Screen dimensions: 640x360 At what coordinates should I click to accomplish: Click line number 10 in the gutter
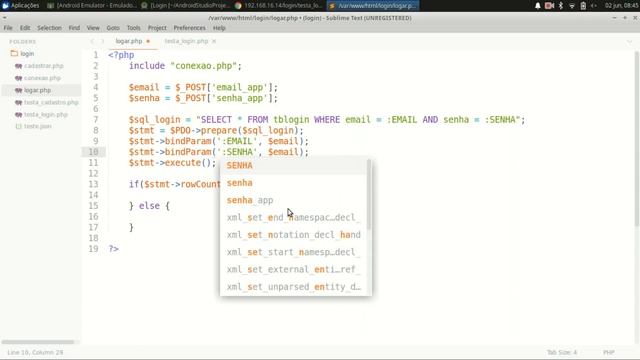(93, 152)
